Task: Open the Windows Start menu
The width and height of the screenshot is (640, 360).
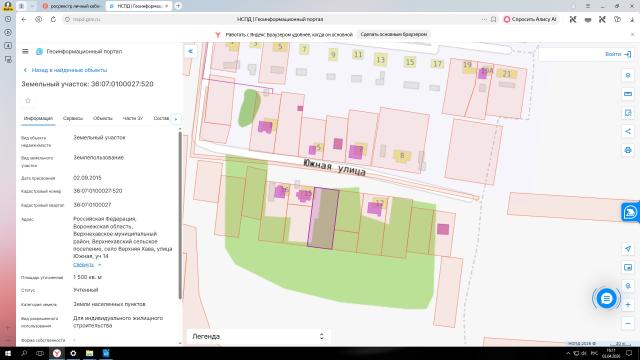Action: pos(8,353)
